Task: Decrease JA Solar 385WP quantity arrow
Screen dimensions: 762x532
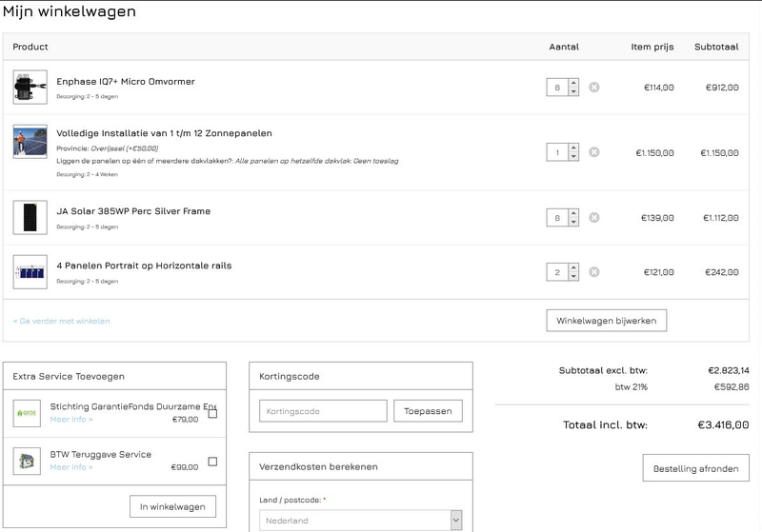Action: [x=573, y=222]
